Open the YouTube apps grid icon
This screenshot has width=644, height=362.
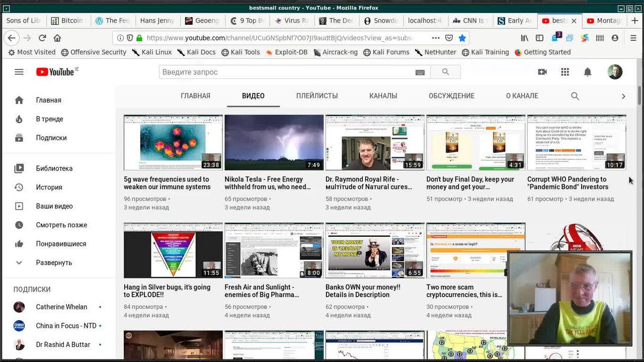[565, 72]
